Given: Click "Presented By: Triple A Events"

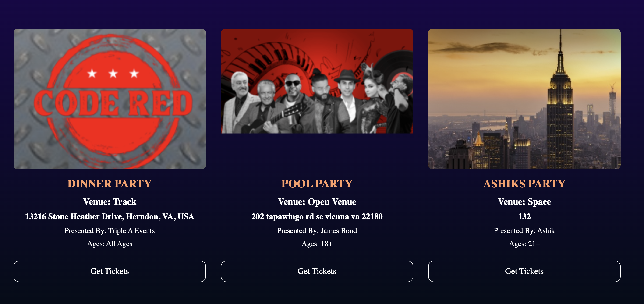Looking at the screenshot, I should [110, 230].
